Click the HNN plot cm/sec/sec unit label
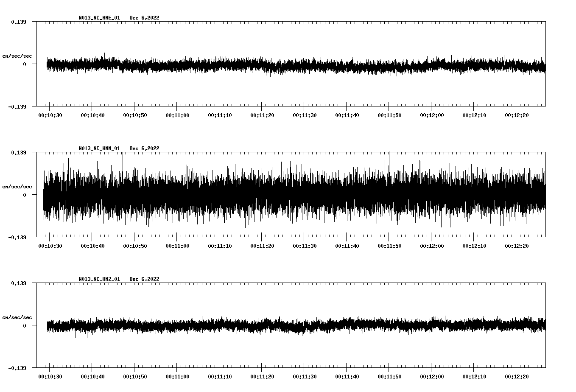The height and width of the screenshot is (392, 576). click(x=17, y=187)
